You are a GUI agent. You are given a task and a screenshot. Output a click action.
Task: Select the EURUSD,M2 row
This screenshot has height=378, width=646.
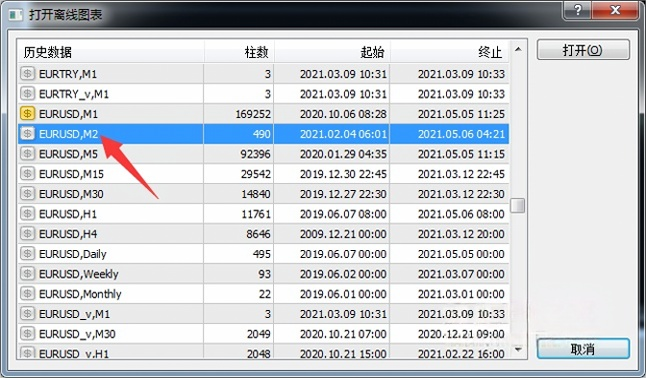264,134
